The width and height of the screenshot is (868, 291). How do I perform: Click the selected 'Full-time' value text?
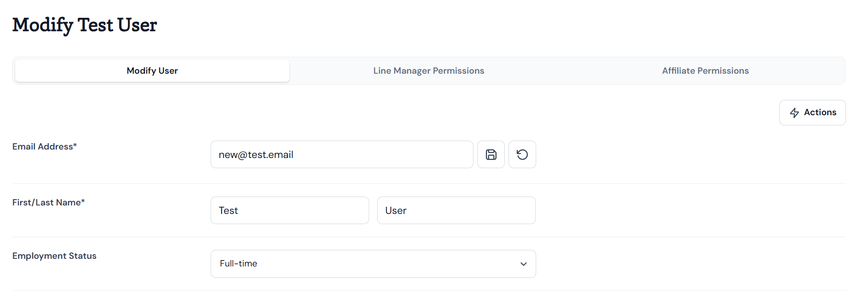[239, 263]
